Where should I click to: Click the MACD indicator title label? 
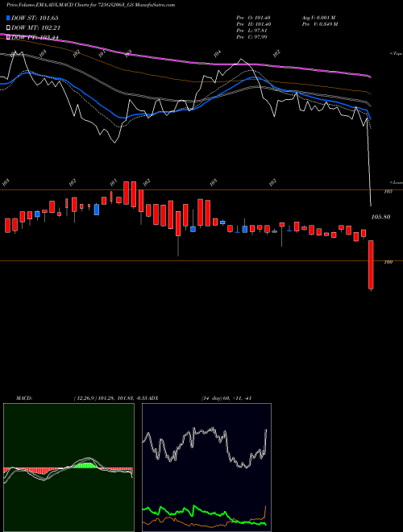pyautogui.click(x=24, y=398)
